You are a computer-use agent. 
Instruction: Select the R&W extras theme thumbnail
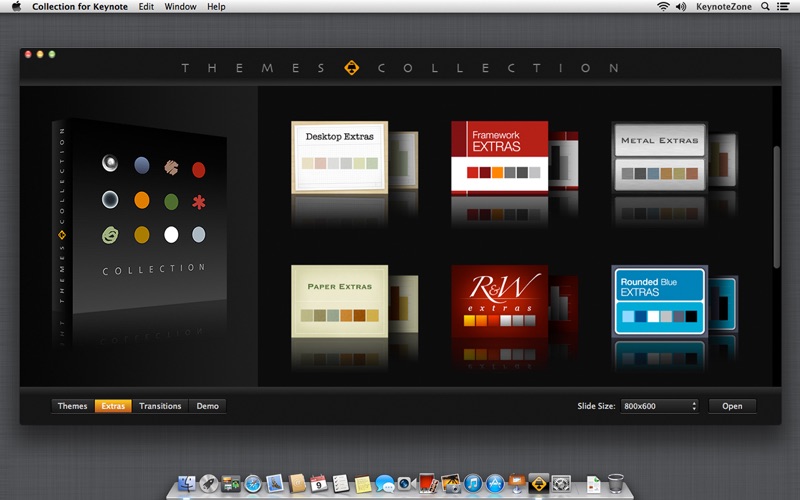pyautogui.click(x=499, y=301)
